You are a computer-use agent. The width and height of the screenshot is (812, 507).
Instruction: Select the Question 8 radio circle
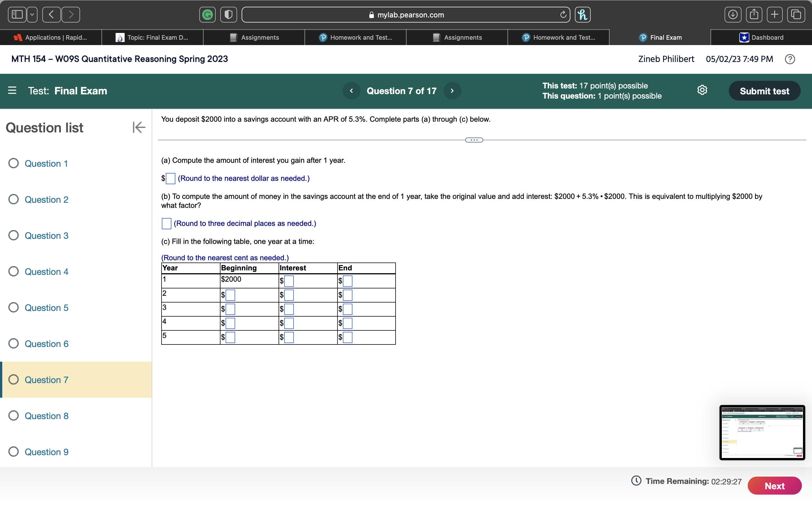pyautogui.click(x=14, y=416)
